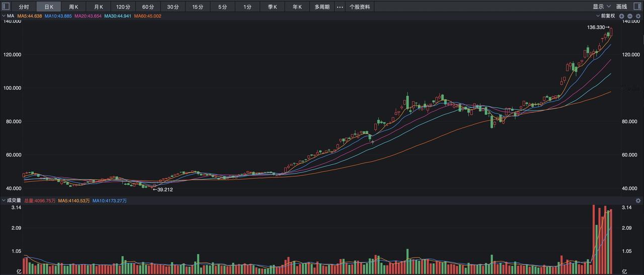Zoom out chart with minus icon
The width and height of the screenshot is (644, 275).
tap(629, 16)
